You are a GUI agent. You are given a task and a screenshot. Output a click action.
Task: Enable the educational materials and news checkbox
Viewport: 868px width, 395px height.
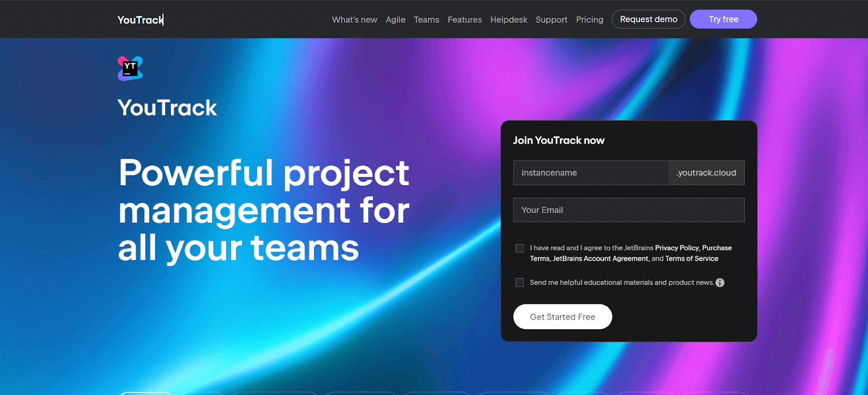520,283
